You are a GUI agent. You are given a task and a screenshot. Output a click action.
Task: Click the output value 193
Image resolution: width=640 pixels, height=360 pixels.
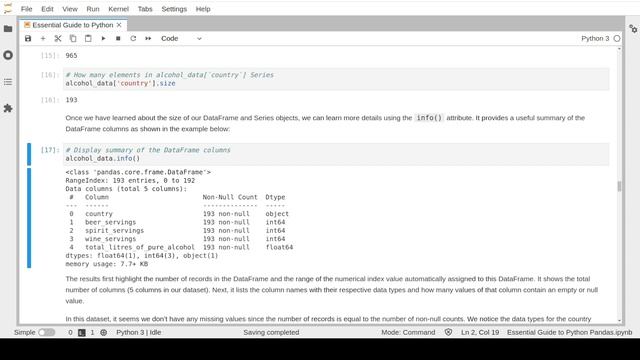pyautogui.click(x=71, y=100)
